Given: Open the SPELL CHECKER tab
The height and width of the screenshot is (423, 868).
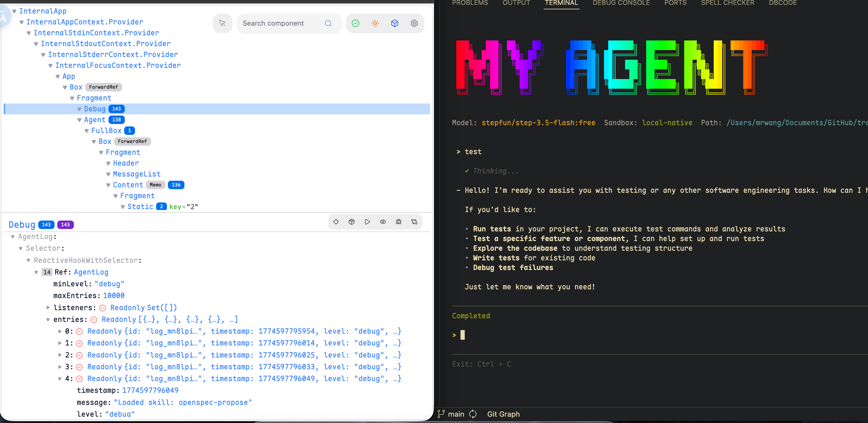Looking at the screenshot, I should coord(728,3).
